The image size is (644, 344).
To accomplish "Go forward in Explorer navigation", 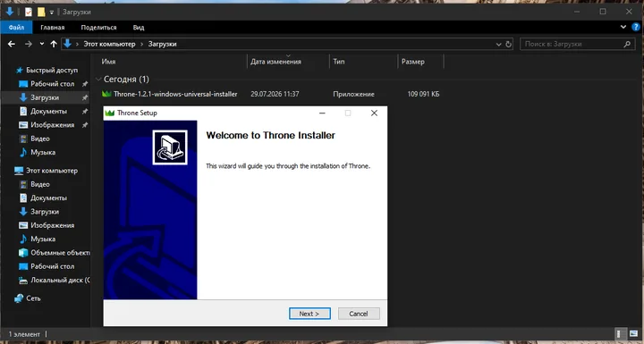I will 29,44.
